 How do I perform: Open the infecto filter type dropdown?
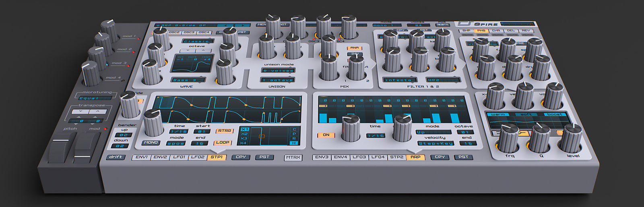(x=399, y=80)
